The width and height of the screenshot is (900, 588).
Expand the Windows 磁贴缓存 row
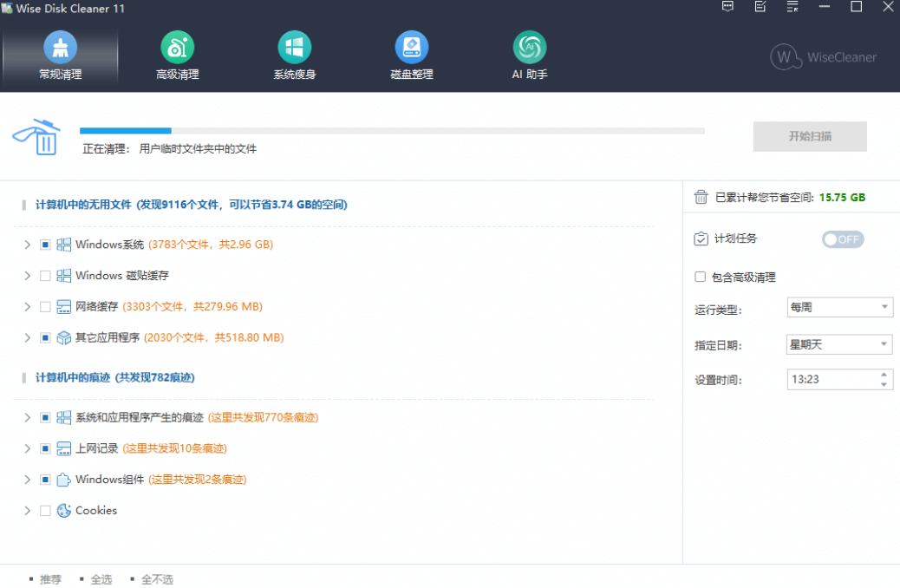[27, 276]
